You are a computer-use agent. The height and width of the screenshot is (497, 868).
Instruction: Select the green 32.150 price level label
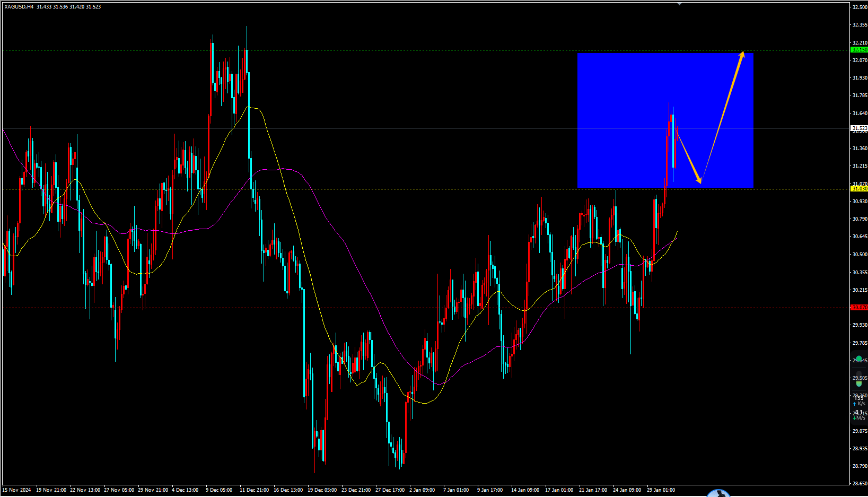[859, 50]
